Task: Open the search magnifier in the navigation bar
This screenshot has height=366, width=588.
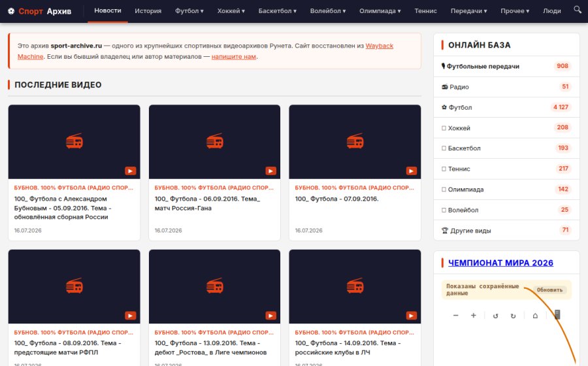Action: pos(577,9)
